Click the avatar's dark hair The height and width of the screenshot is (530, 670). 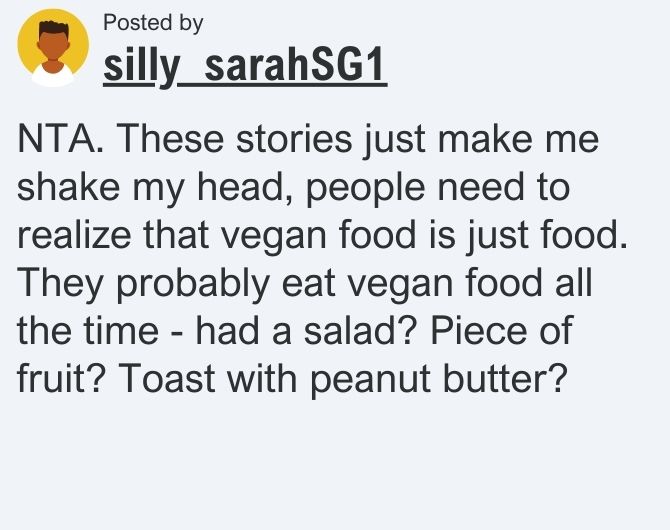click(x=53, y=28)
